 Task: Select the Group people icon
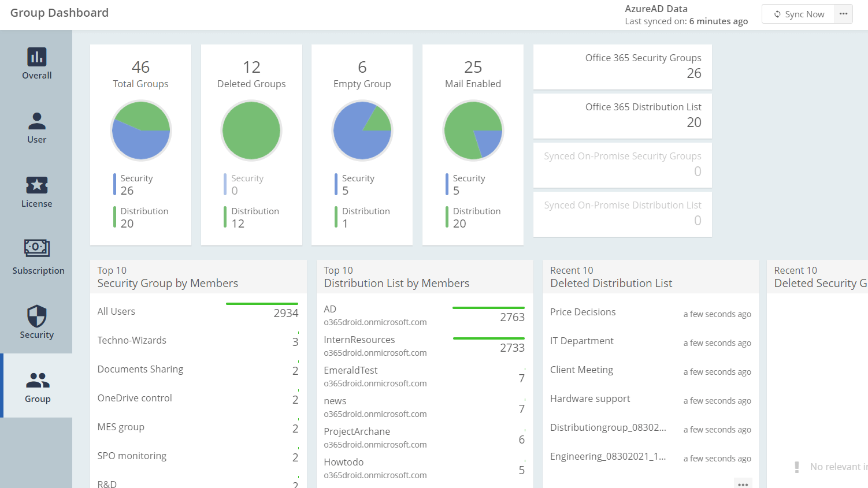tap(38, 381)
